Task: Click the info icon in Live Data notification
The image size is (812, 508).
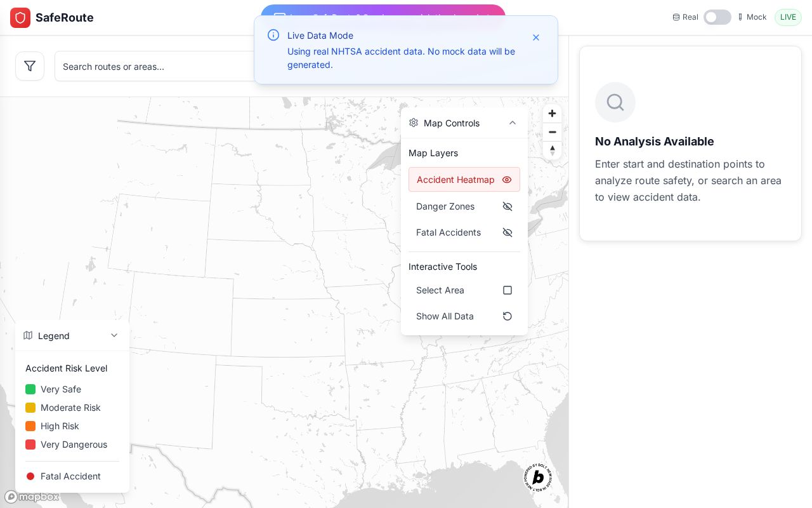Action: (273, 35)
